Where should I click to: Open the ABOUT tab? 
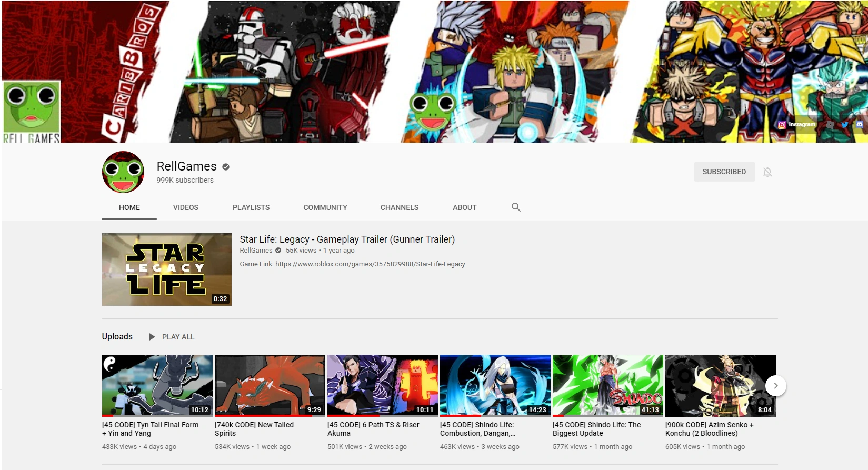465,207
